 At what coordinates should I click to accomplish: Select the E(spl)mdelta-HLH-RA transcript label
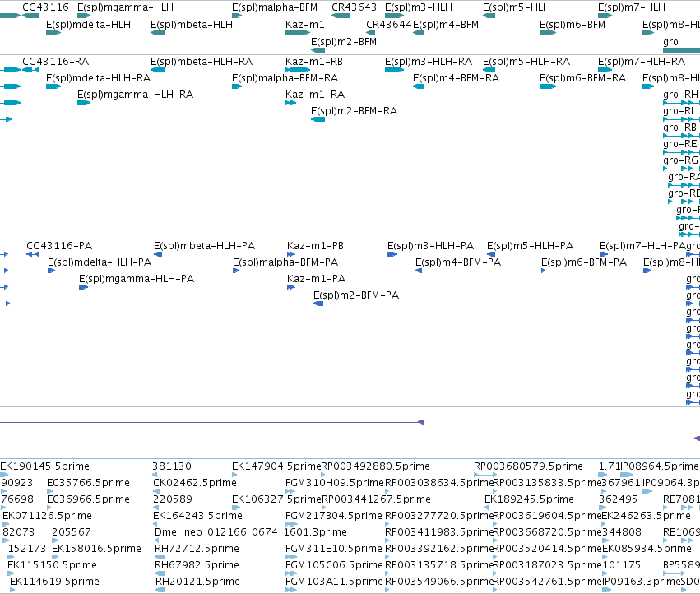click(98, 78)
